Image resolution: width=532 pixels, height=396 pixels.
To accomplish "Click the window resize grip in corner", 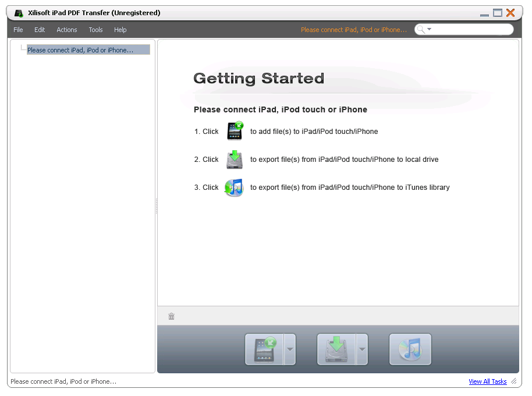I will coord(514,381).
